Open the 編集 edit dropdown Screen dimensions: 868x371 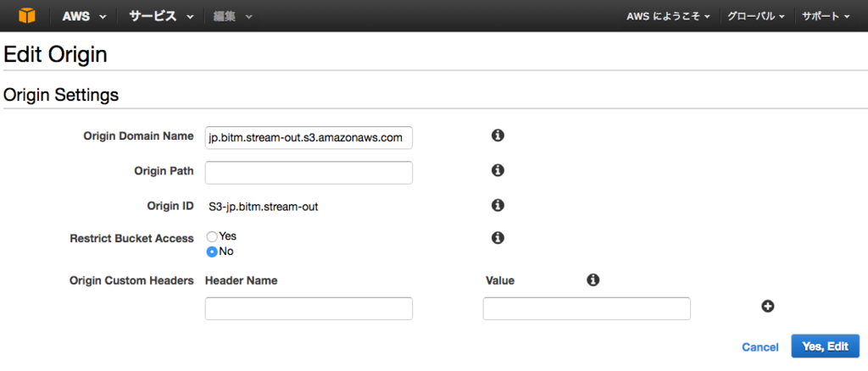232,16
